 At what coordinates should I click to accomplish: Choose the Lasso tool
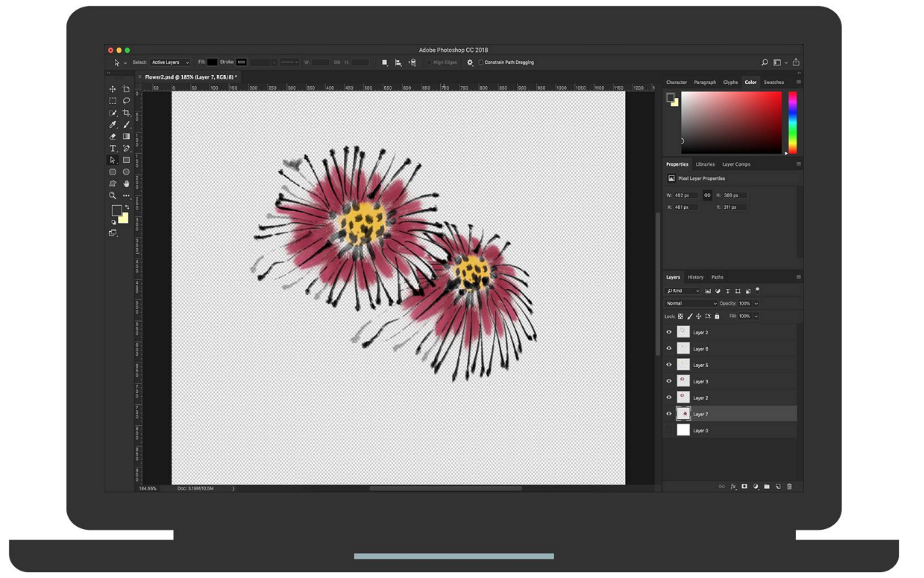126,101
